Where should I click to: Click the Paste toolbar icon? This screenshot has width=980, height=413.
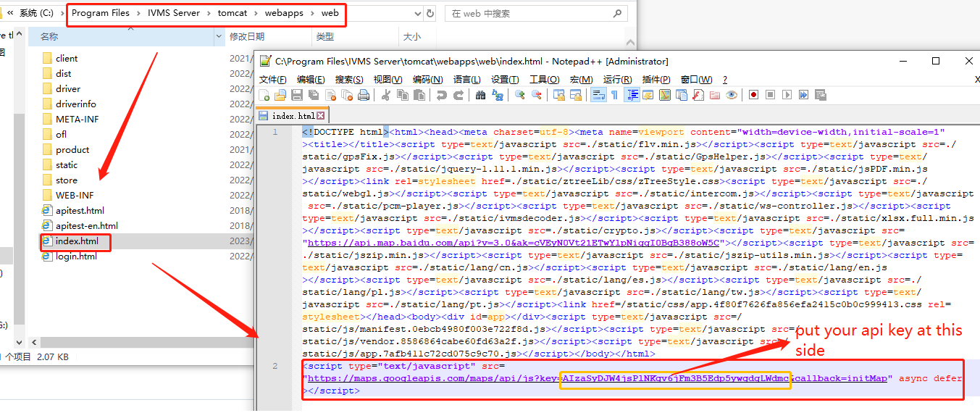[x=419, y=95]
